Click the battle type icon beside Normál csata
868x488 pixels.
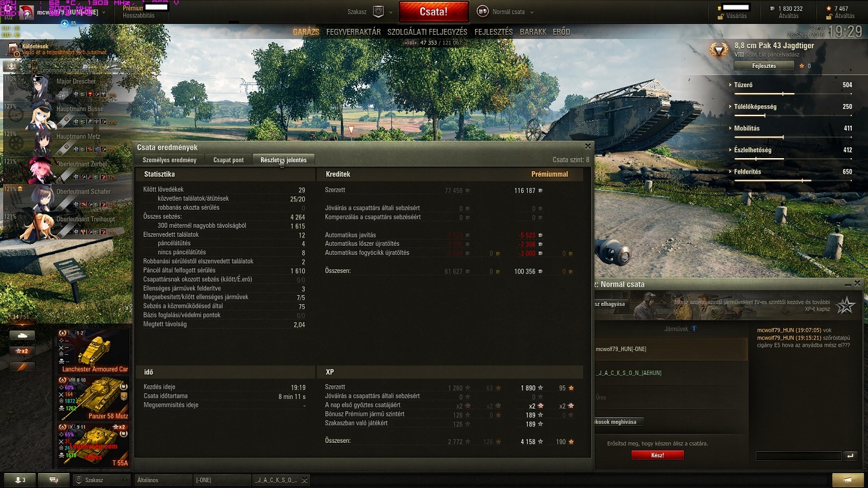[482, 12]
